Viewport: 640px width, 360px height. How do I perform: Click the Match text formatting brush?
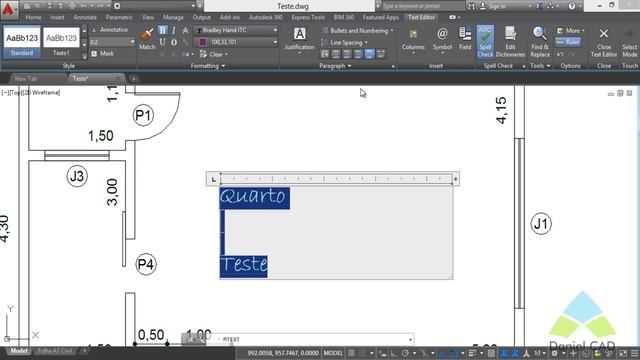click(x=147, y=38)
